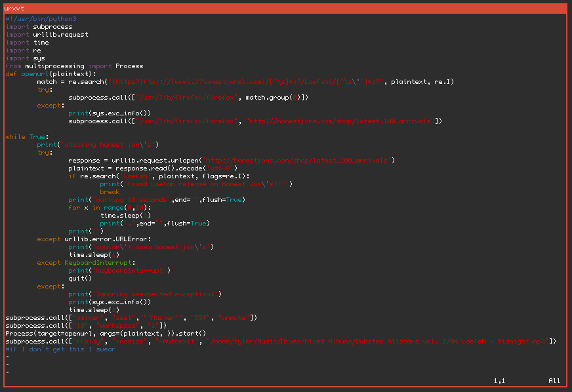Click the i3 workspace subprocess.call line
This screenshot has height=392, width=572.
pyautogui.click(x=86, y=326)
